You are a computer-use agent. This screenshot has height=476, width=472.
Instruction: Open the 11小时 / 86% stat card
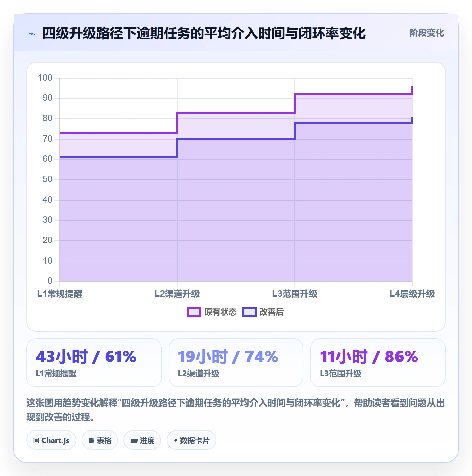pos(378,363)
